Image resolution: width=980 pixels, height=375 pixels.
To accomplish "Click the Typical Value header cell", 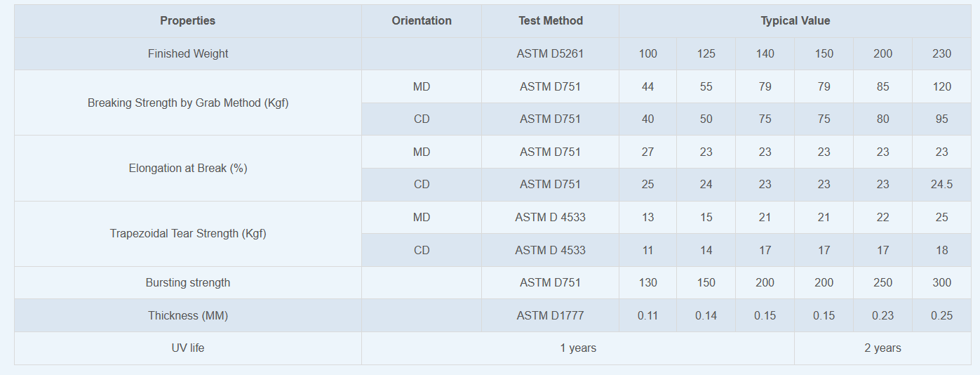I will 795,21.
